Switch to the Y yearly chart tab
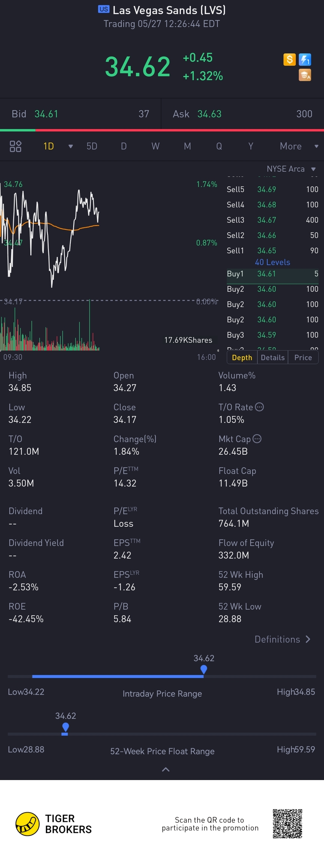The width and height of the screenshot is (324, 868). pos(250,146)
